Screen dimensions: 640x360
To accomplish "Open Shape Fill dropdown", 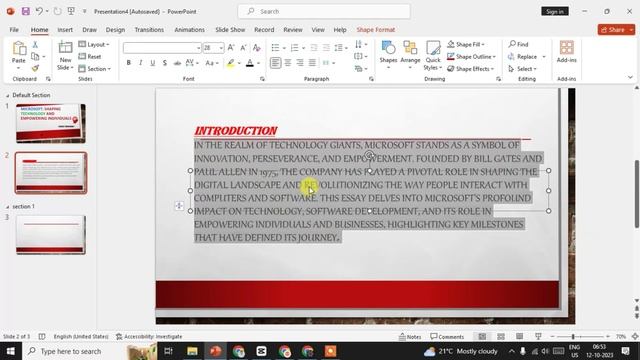I will (x=466, y=44).
